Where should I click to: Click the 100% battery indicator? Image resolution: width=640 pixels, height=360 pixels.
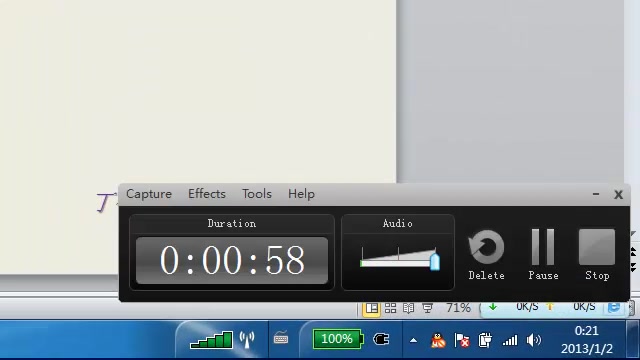(338, 339)
